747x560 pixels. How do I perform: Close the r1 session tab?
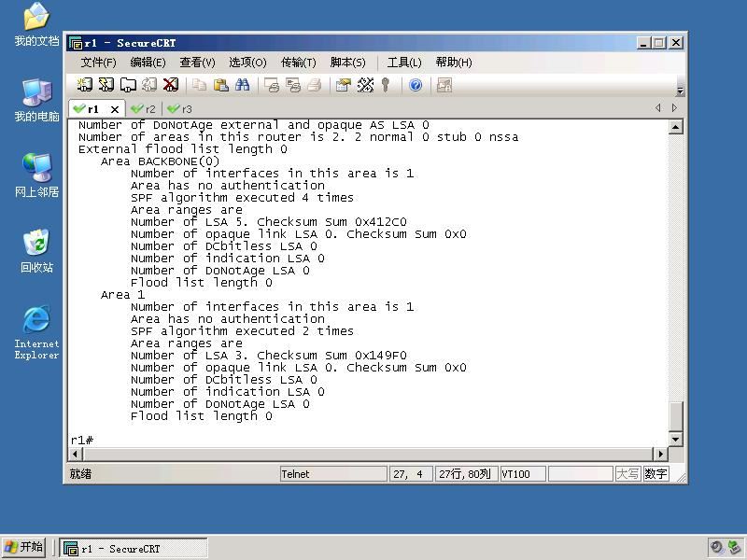[115, 109]
